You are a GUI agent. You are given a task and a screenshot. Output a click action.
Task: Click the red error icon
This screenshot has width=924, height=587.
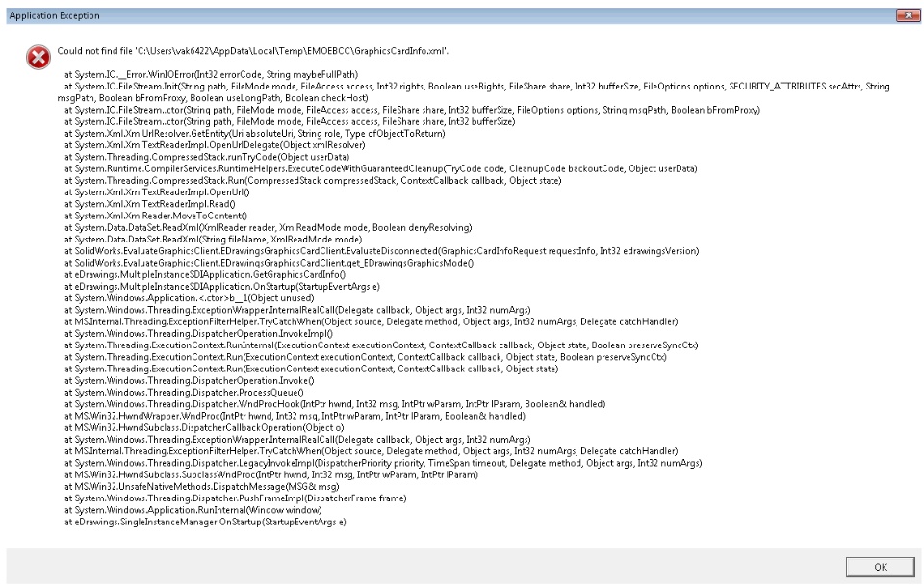coord(38,57)
